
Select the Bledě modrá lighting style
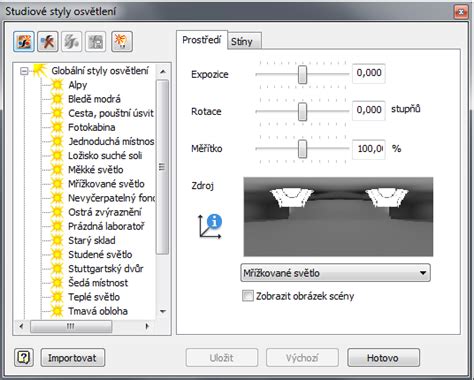pos(94,99)
